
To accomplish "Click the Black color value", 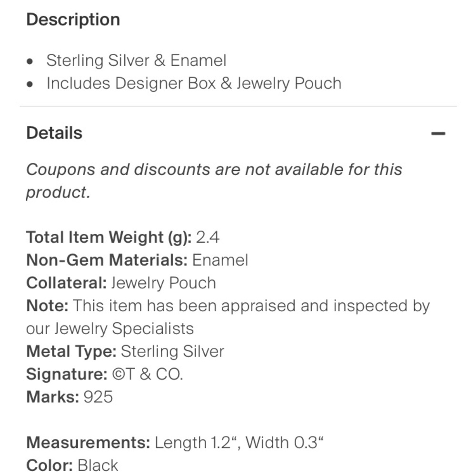I will (98, 466).
